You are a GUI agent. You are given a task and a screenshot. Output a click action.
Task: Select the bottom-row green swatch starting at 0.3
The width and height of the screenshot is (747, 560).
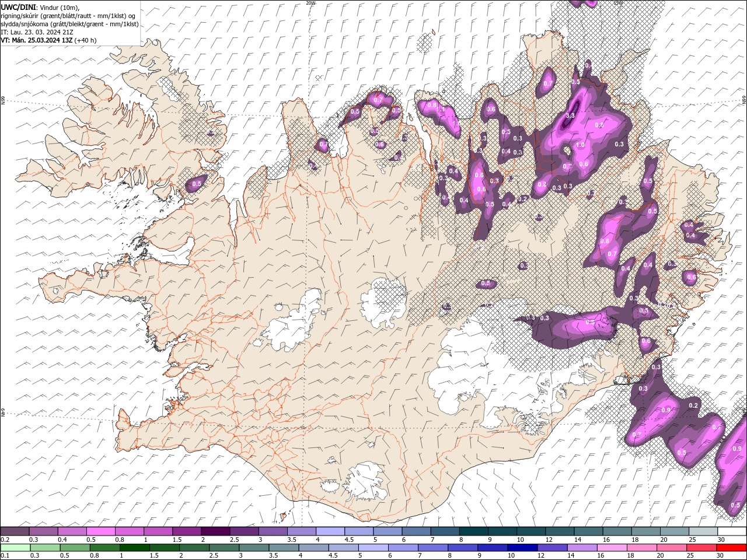point(46,548)
